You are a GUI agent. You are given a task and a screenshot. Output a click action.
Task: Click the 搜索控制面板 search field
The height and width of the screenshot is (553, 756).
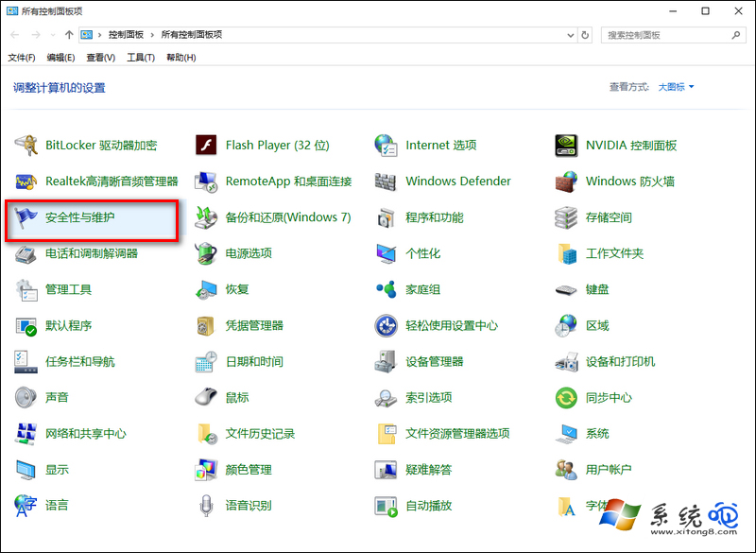[x=673, y=35]
